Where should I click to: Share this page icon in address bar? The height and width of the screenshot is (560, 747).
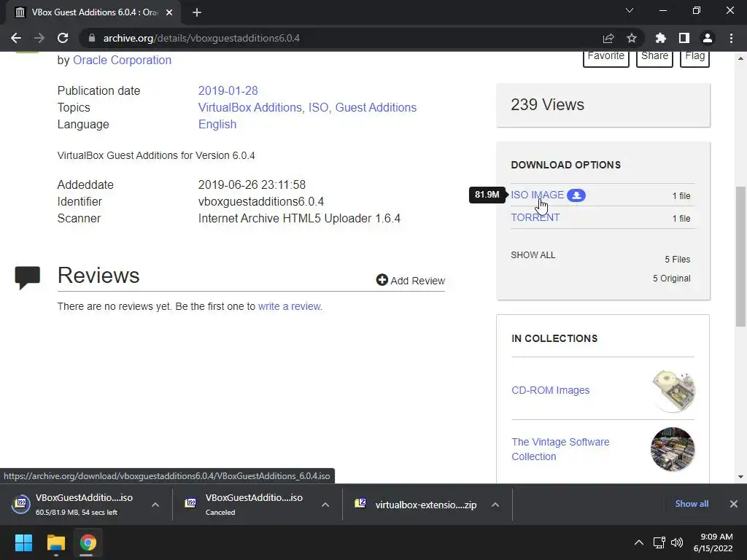click(608, 38)
